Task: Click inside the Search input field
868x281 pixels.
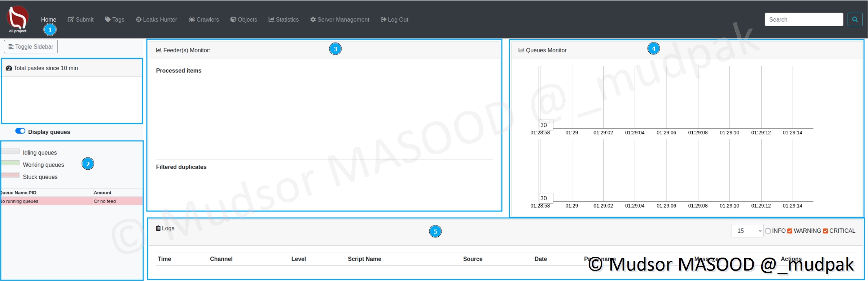Action: tap(803, 19)
